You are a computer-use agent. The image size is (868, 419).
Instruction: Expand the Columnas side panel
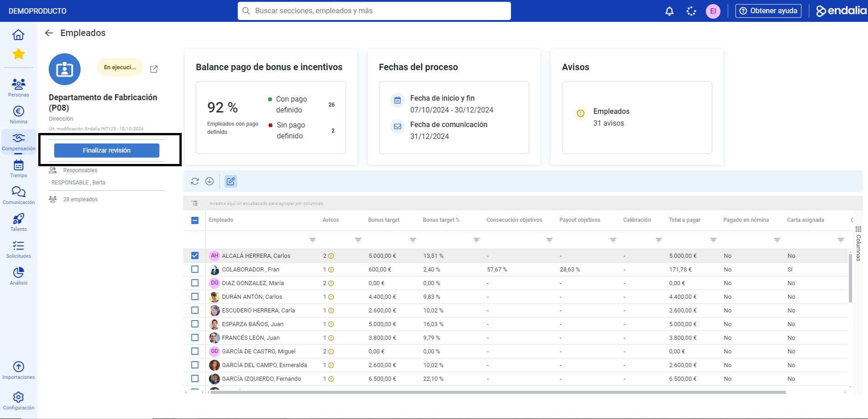click(x=858, y=244)
